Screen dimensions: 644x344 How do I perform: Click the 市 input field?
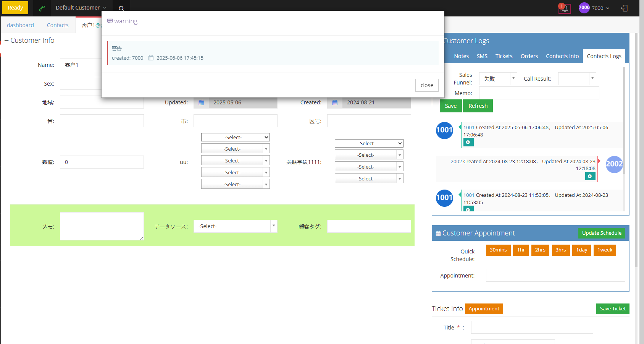pos(236,121)
